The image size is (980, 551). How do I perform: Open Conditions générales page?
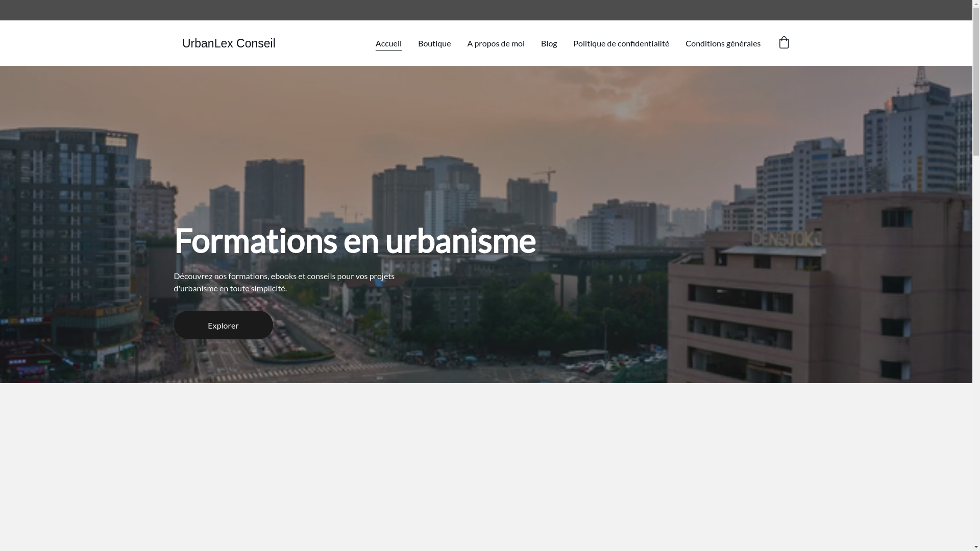pos(723,43)
